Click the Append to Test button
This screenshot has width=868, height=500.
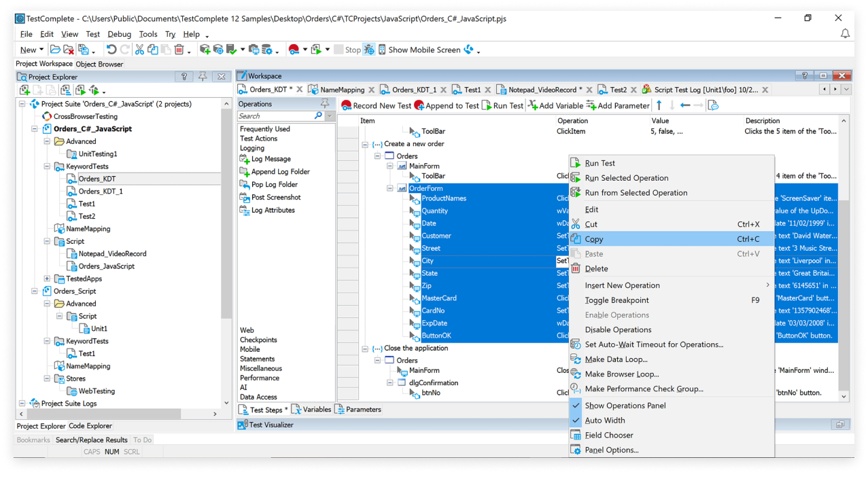click(x=447, y=105)
